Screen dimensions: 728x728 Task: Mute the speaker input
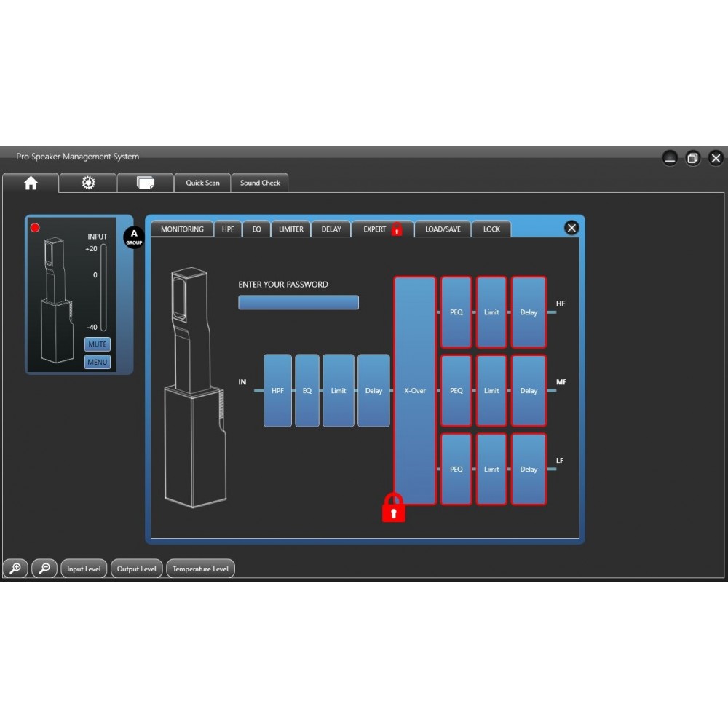point(98,344)
